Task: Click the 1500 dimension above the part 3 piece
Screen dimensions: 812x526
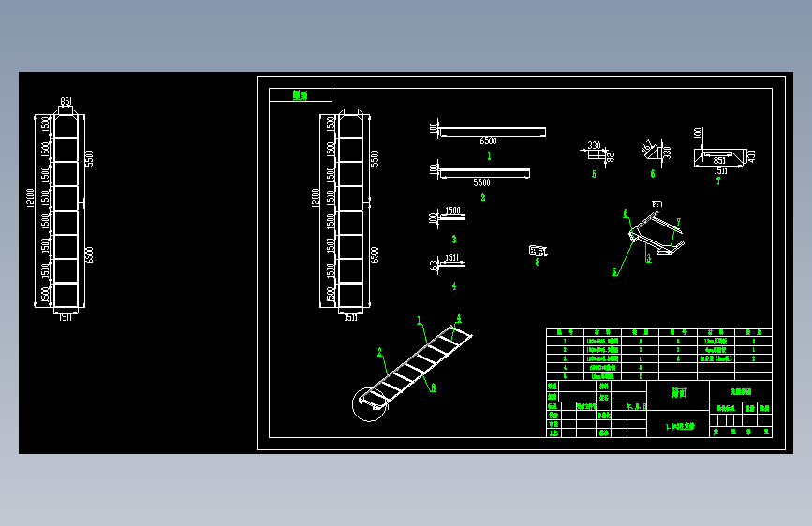Action: pos(452,211)
